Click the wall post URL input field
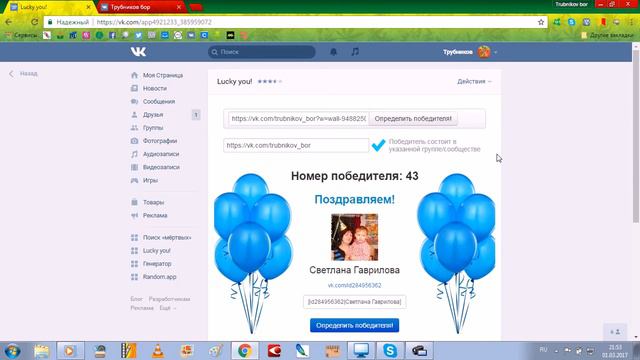The image size is (640, 360). (298, 119)
